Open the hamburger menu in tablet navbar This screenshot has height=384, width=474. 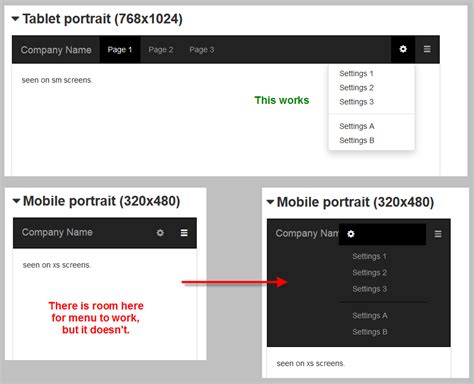pyautogui.click(x=427, y=49)
